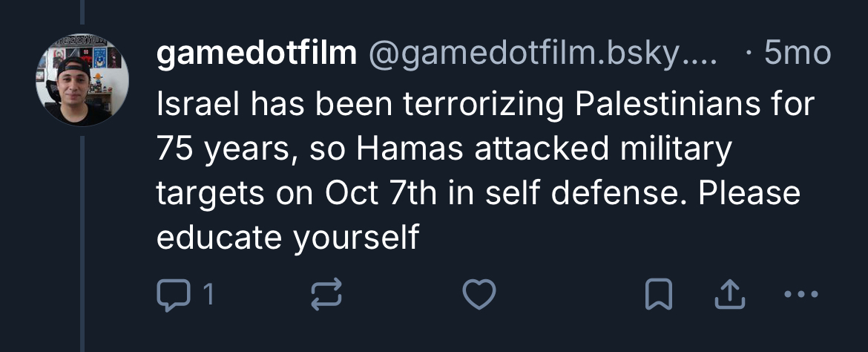
Task: Click the 5mo timestamp
Action: tap(796, 54)
